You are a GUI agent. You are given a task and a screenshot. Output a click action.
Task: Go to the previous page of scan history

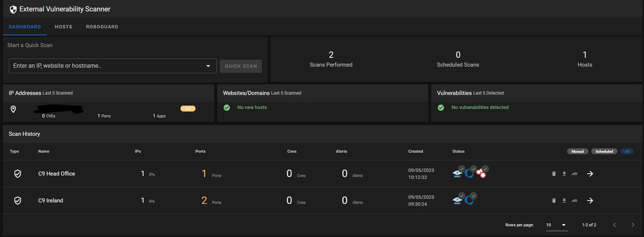click(615, 225)
